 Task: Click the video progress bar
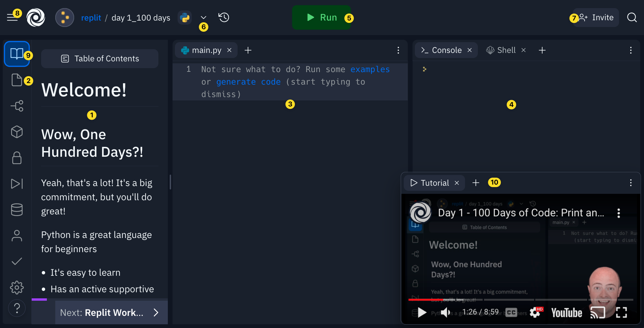point(521,299)
